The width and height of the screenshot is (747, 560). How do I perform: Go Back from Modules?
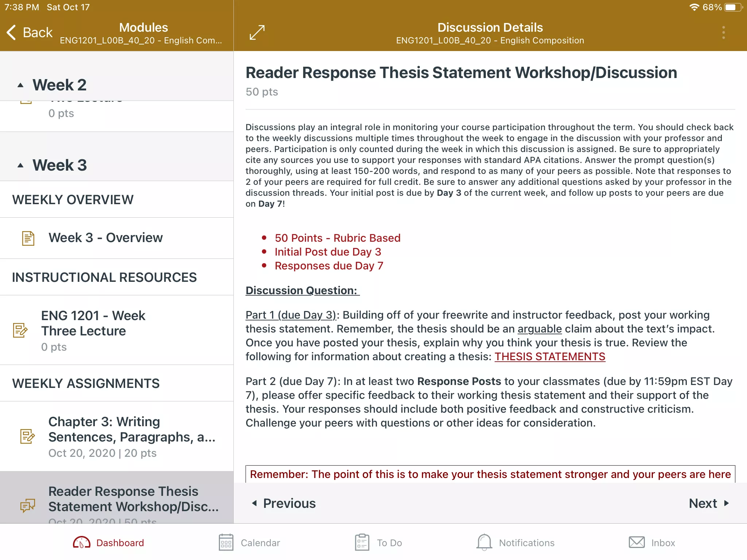[x=30, y=32]
